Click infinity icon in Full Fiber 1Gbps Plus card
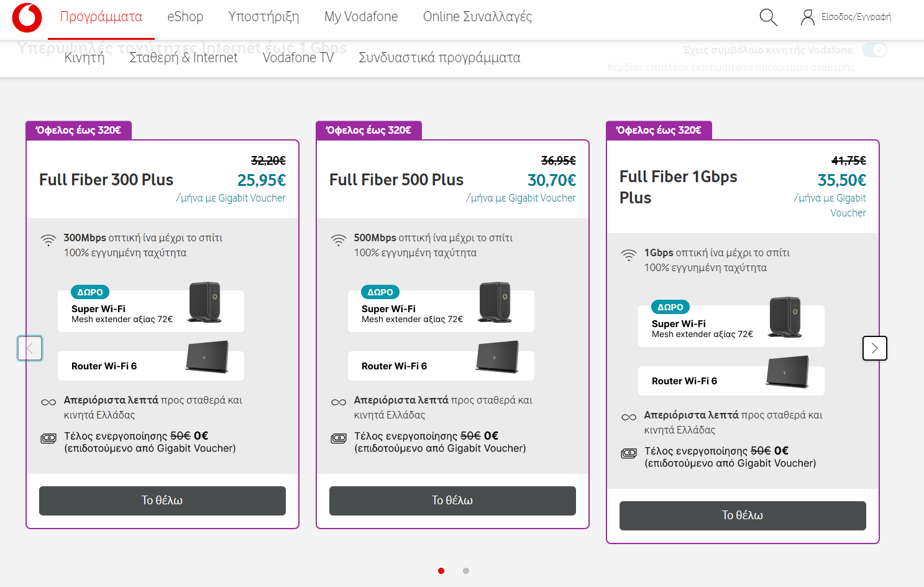924x587 pixels. coord(629,417)
